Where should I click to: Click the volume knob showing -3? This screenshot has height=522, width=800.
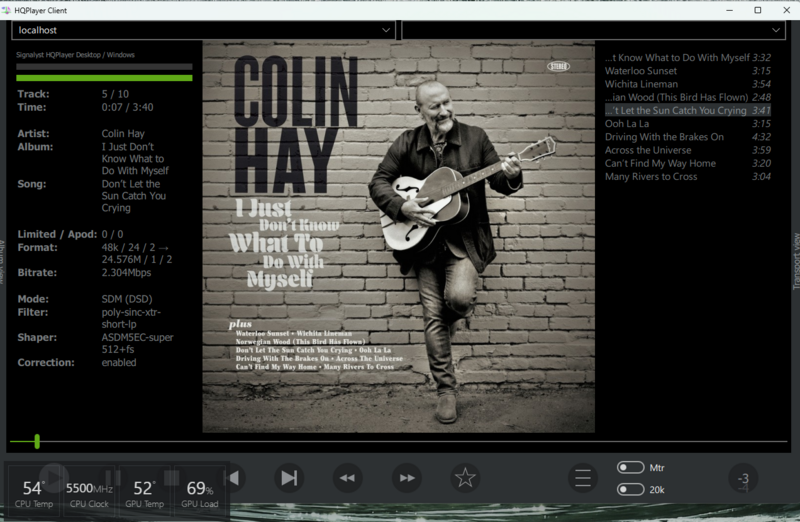pyautogui.click(x=743, y=479)
